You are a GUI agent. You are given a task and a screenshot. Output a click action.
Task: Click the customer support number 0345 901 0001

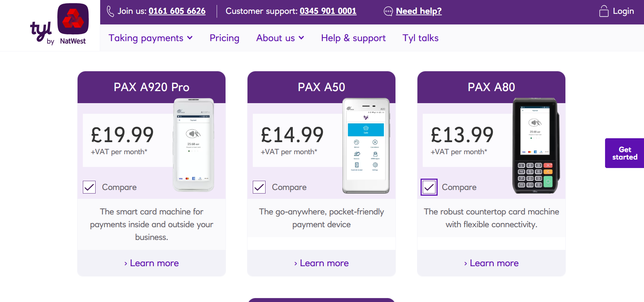click(328, 11)
